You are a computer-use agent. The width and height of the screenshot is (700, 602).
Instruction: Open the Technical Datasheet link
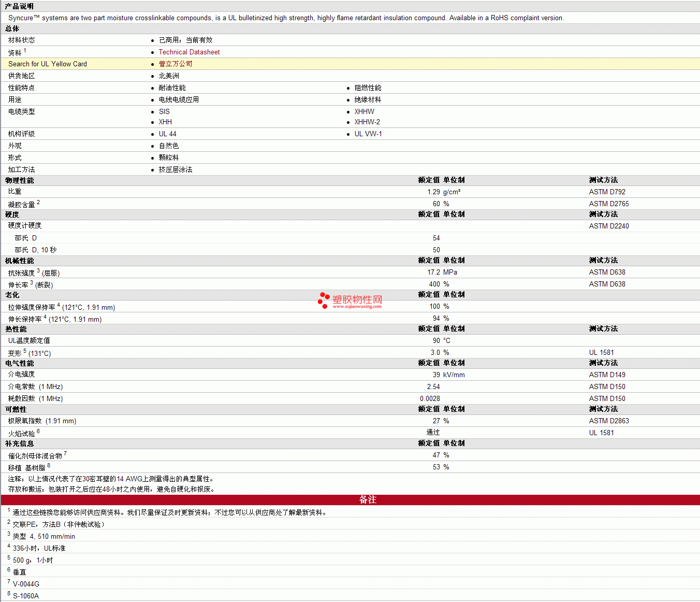189,52
